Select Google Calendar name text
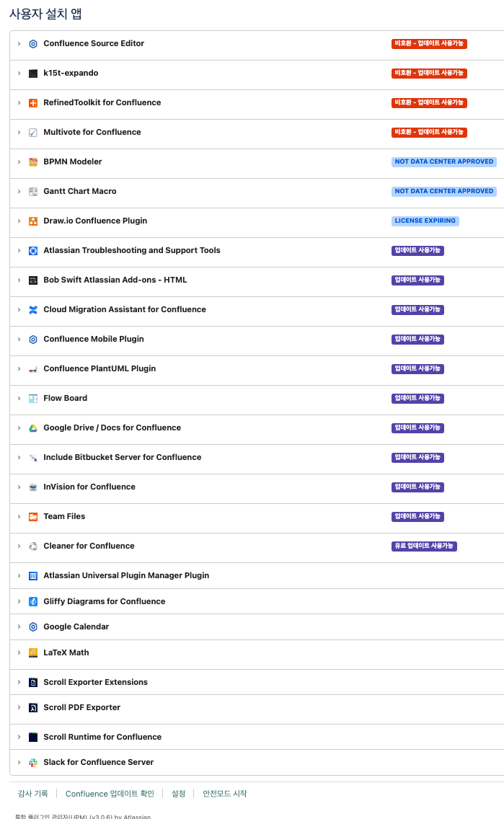 (76, 627)
